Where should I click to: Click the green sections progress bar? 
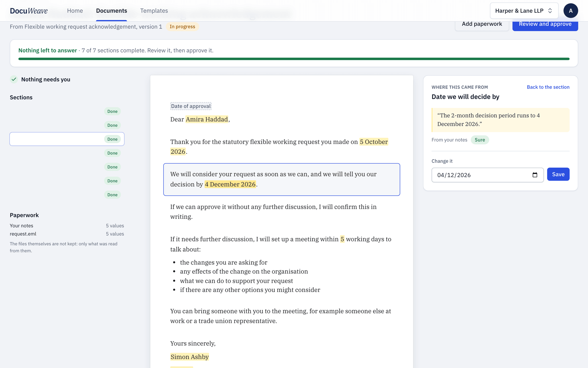tap(294, 59)
